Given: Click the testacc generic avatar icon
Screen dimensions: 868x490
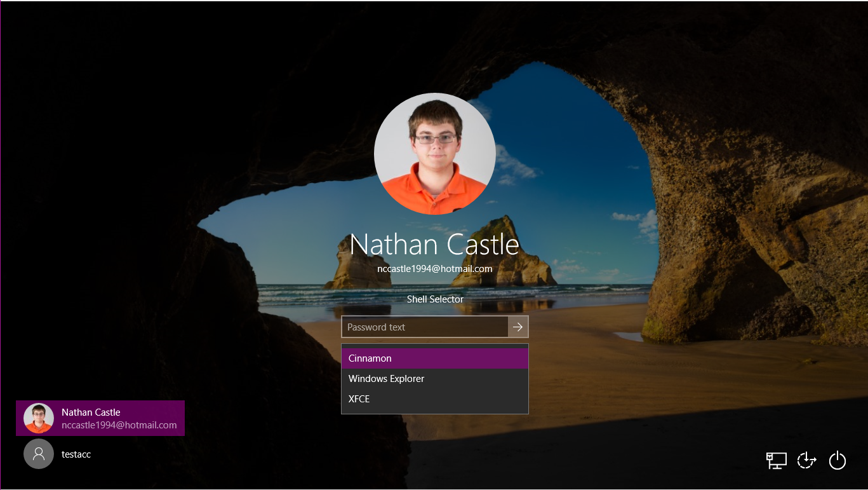Looking at the screenshot, I should click(x=39, y=454).
